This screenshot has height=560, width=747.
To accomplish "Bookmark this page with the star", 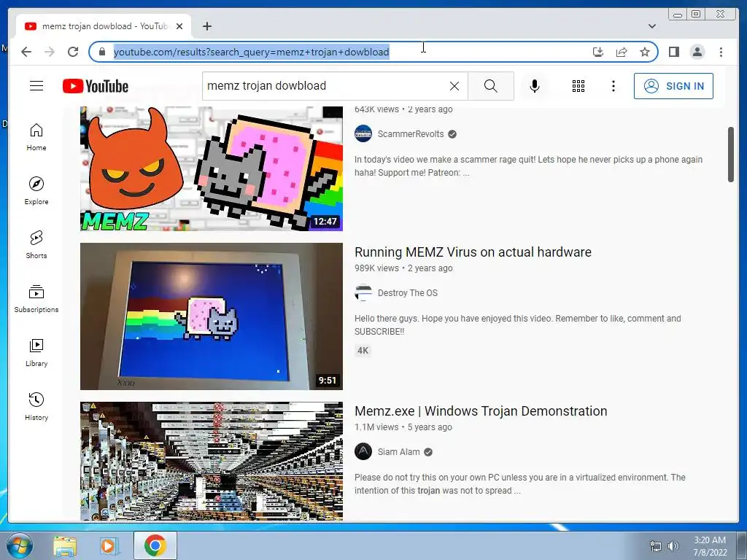I will point(645,52).
